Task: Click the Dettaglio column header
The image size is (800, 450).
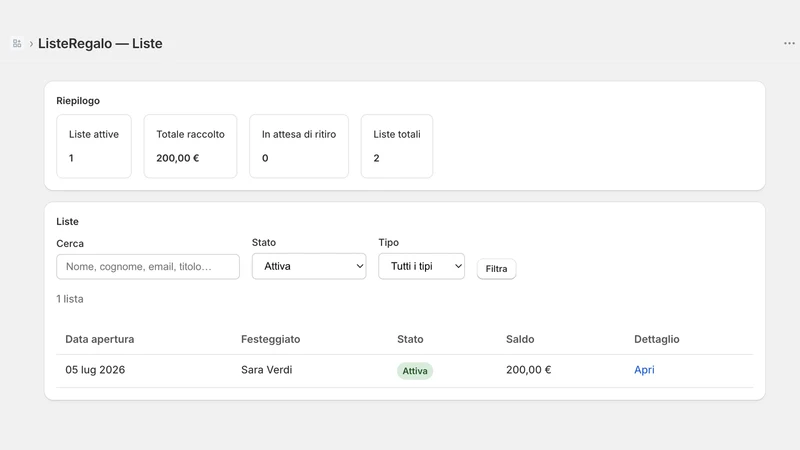Action: tap(657, 339)
